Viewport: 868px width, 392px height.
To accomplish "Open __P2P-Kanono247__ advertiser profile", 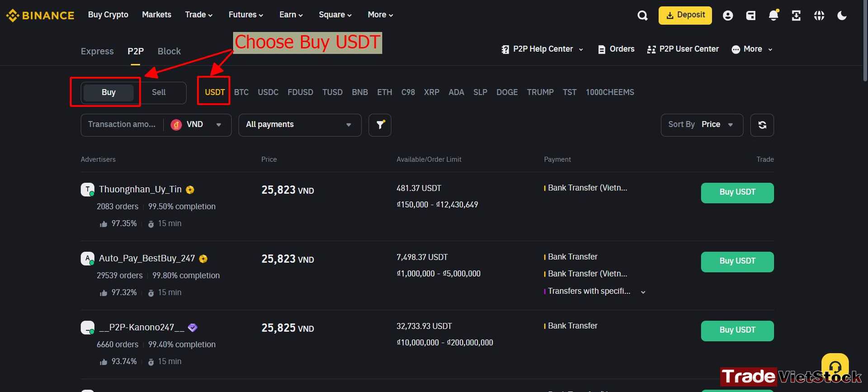I will click(x=142, y=327).
